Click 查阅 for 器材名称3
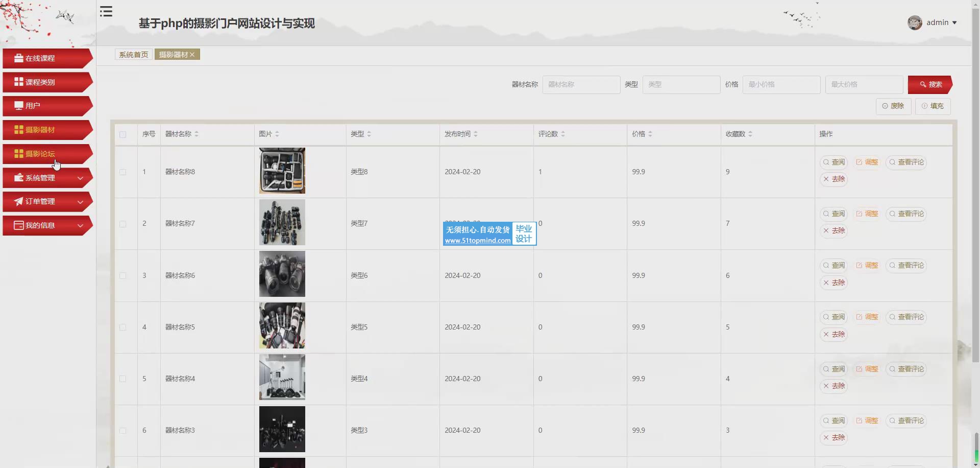This screenshot has height=468, width=980. pyautogui.click(x=834, y=420)
